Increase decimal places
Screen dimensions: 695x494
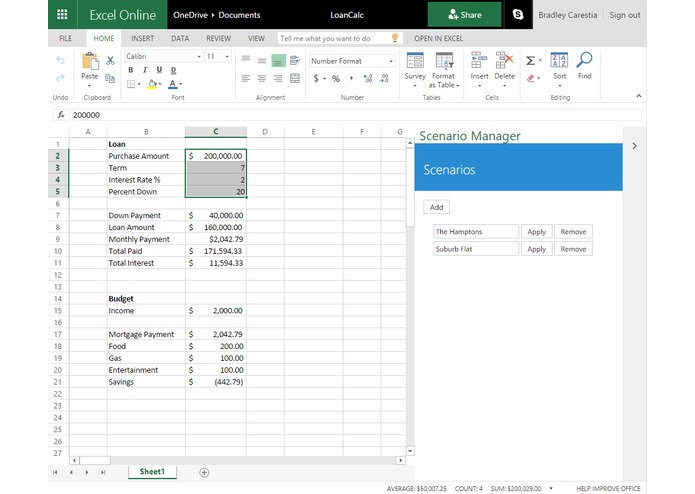click(367, 78)
